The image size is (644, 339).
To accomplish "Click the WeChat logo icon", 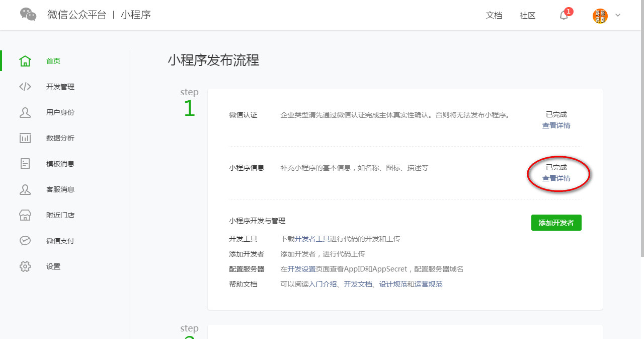I will coord(28,15).
